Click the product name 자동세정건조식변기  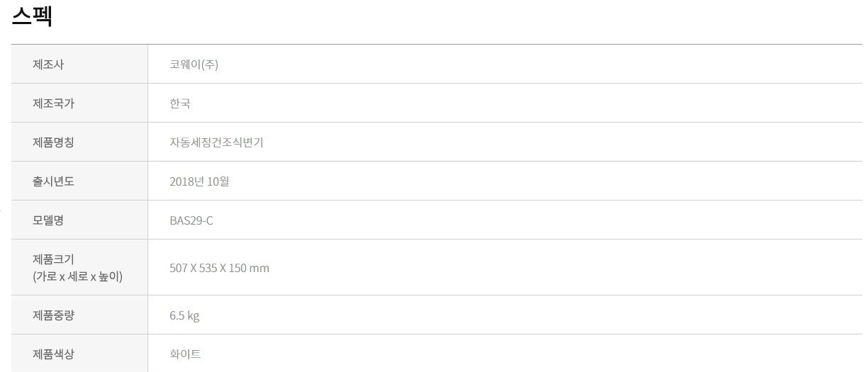click(x=216, y=142)
